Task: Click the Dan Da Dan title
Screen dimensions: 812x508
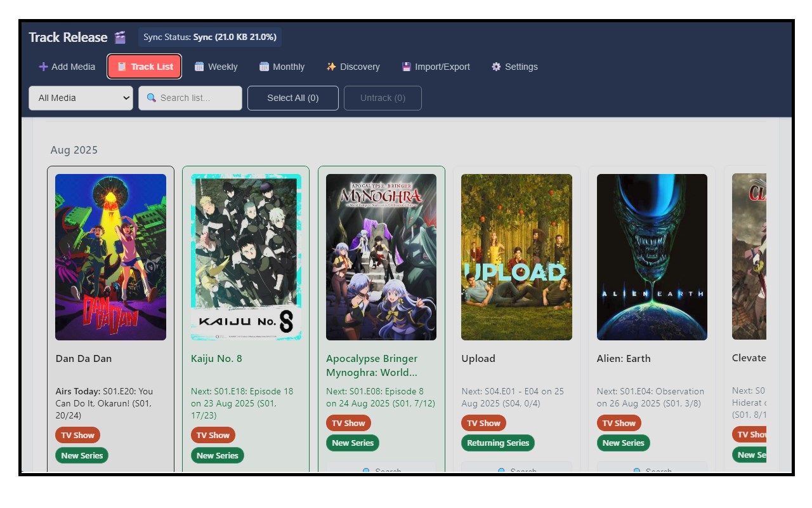Action: [84, 358]
